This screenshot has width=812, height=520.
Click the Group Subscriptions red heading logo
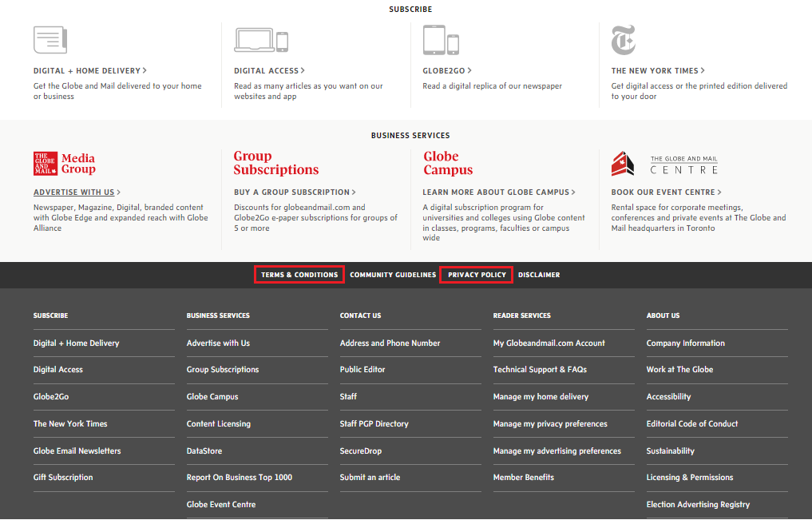pyautogui.click(x=275, y=164)
